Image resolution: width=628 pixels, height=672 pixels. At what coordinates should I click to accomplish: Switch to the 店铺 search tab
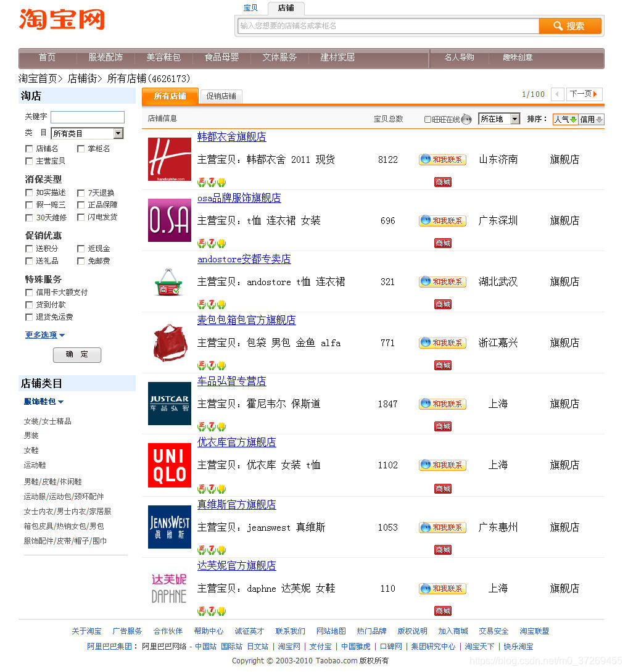[286, 8]
